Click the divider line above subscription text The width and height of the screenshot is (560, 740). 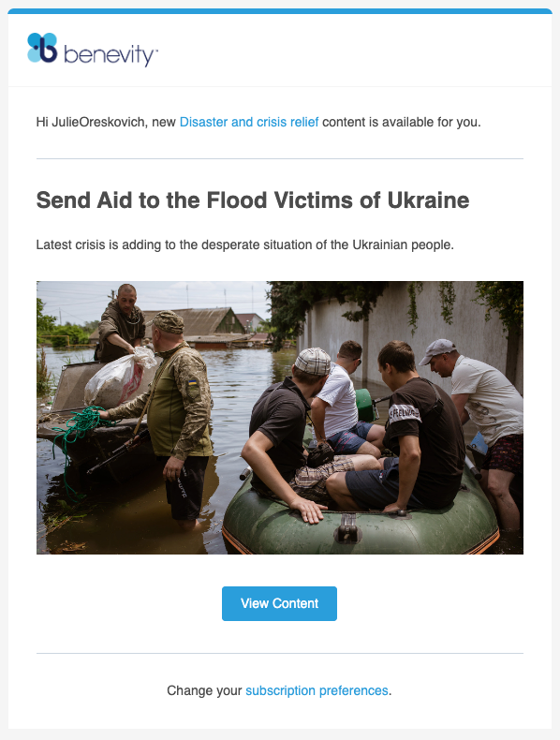tap(280, 654)
